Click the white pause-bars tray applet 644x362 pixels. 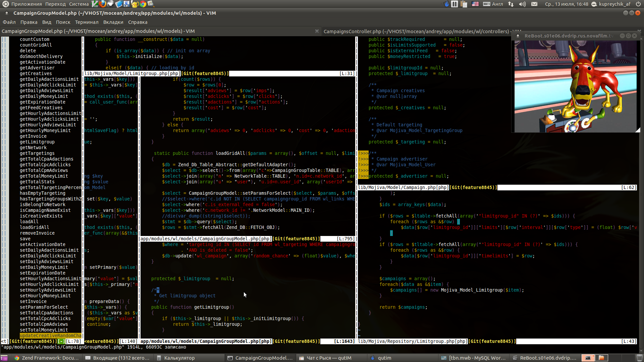click(x=454, y=4)
